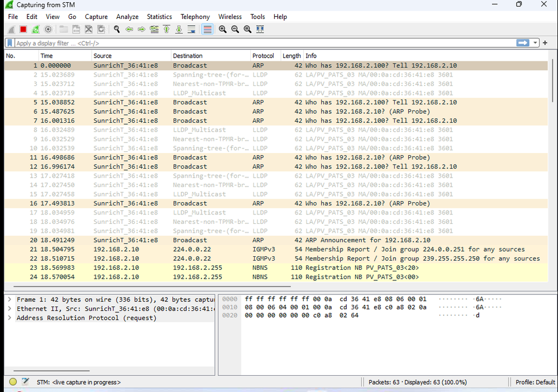
Task: Click go to specified packet icon
Action: click(154, 30)
